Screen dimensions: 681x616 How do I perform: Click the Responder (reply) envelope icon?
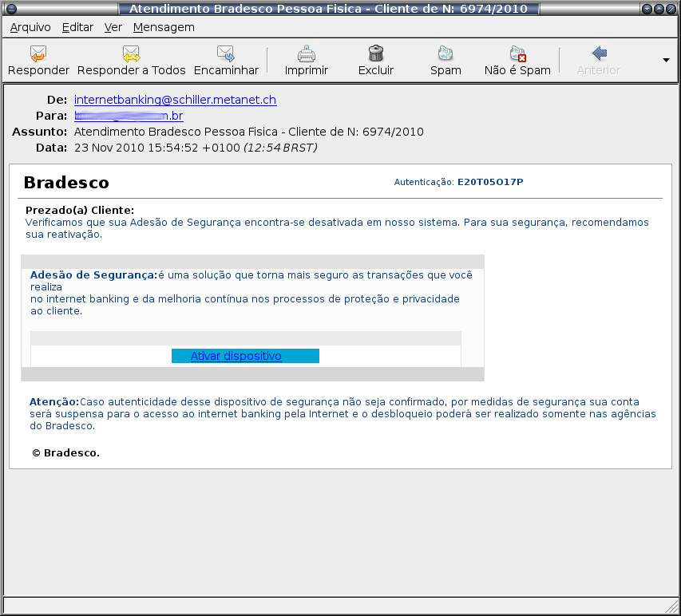[38, 53]
